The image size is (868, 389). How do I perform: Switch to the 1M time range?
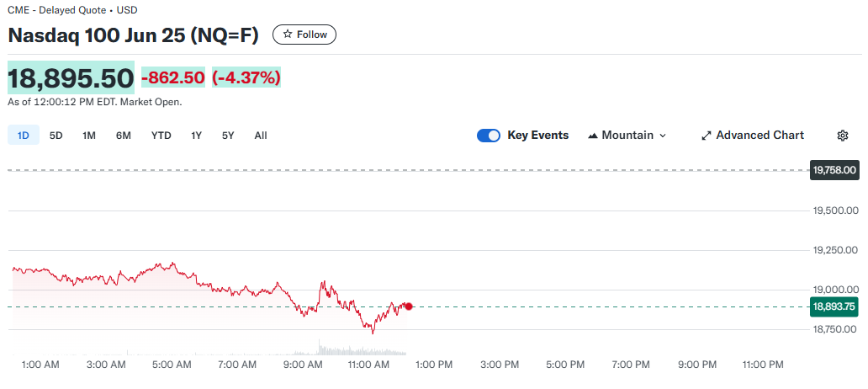point(89,136)
